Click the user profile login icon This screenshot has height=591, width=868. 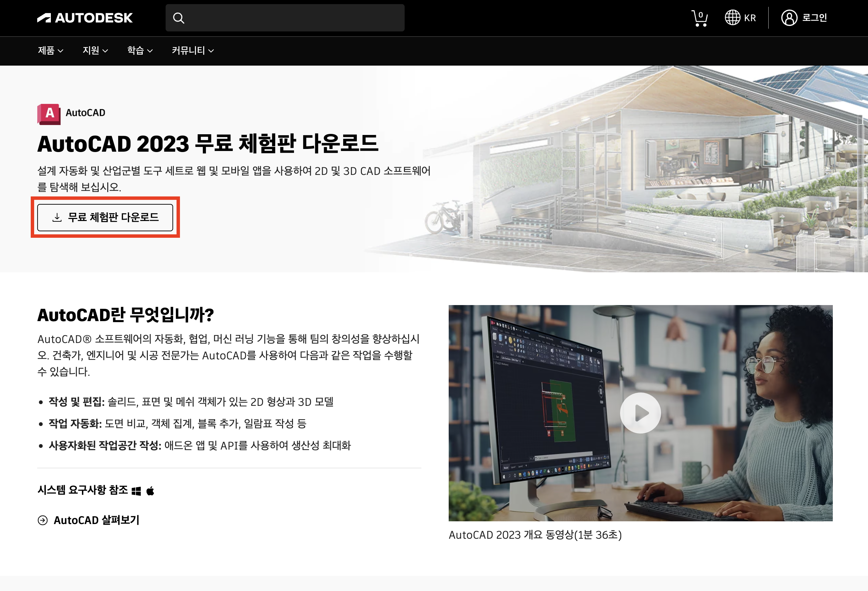(789, 17)
